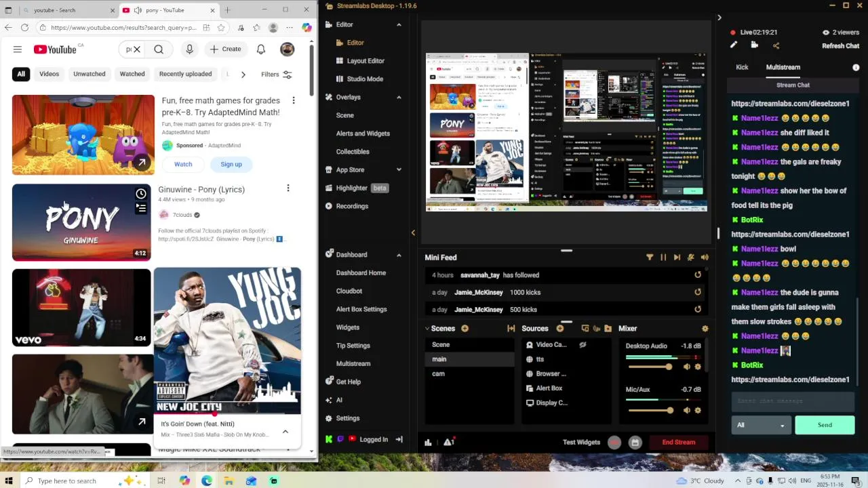
Task: Click Test Widgets in Streamlabs footer
Action: point(581,443)
